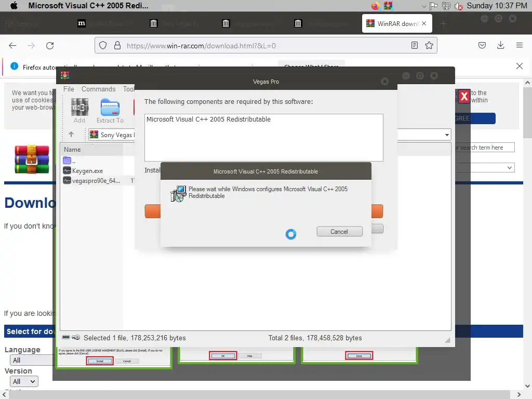The height and width of the screenshot is (399, 532).
Task: Open the Pocket save icon
Action: click(482, 46)
